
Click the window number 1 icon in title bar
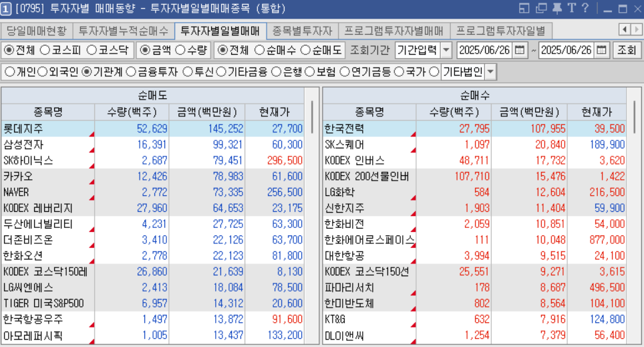pos(6,9)
